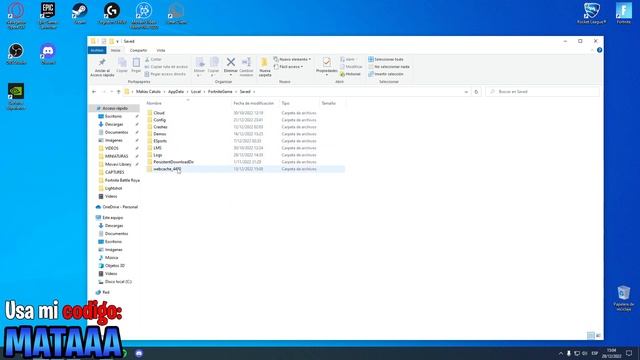This screenshot has height=360, width=640.
Task: Click the Pegar clipboard icon
Action: point(136,63)
